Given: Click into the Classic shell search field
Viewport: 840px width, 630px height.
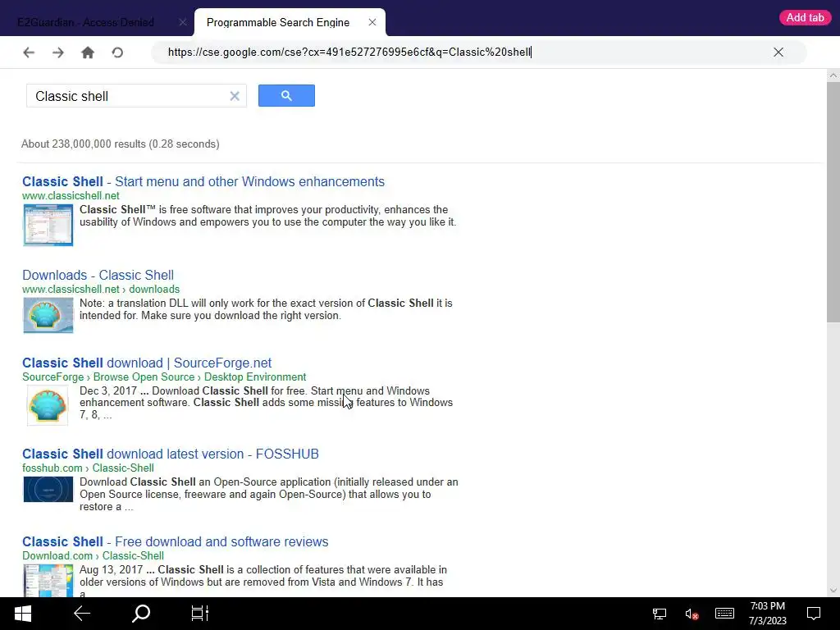Looking at the screenshot, I should pos(129,96).
